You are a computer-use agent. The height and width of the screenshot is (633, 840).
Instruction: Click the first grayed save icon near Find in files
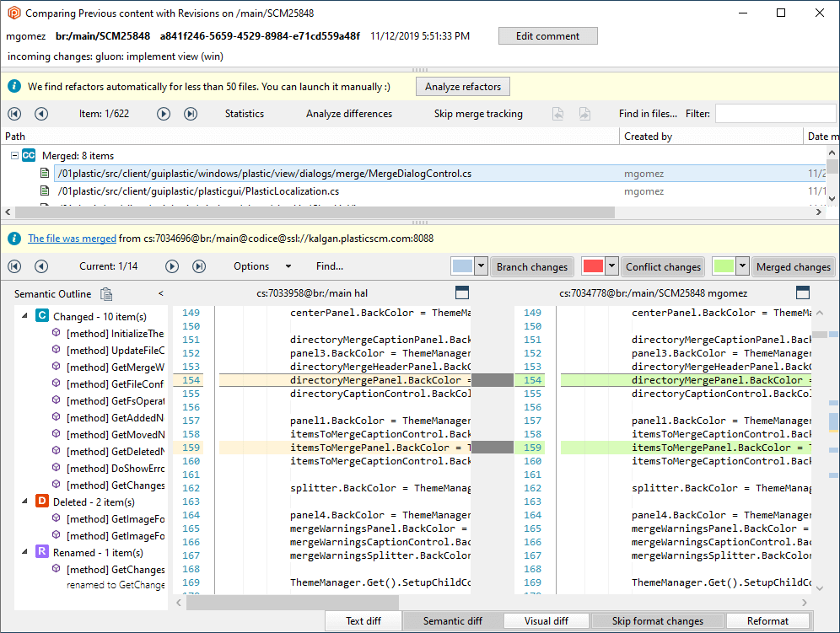[557, 114]
